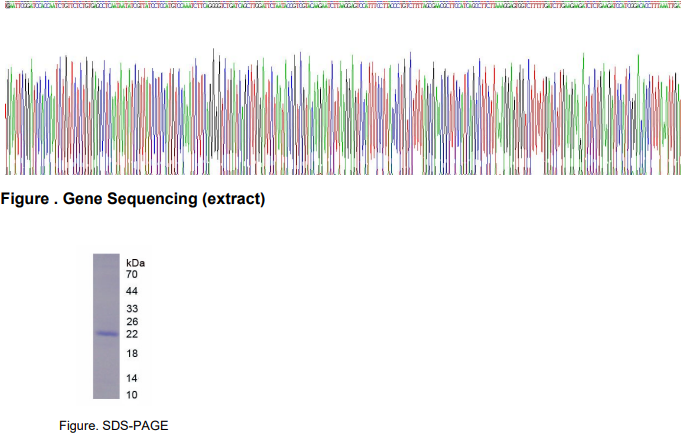Select the 26 kDa marker label

132,322
